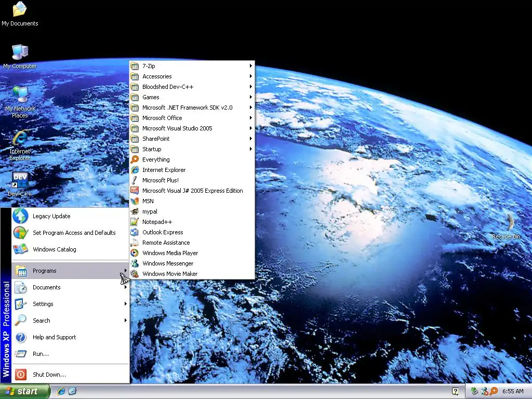Screen dimensions: 532x399
Task: Choose Run... from Start menu
Action: tap(70, 354)
